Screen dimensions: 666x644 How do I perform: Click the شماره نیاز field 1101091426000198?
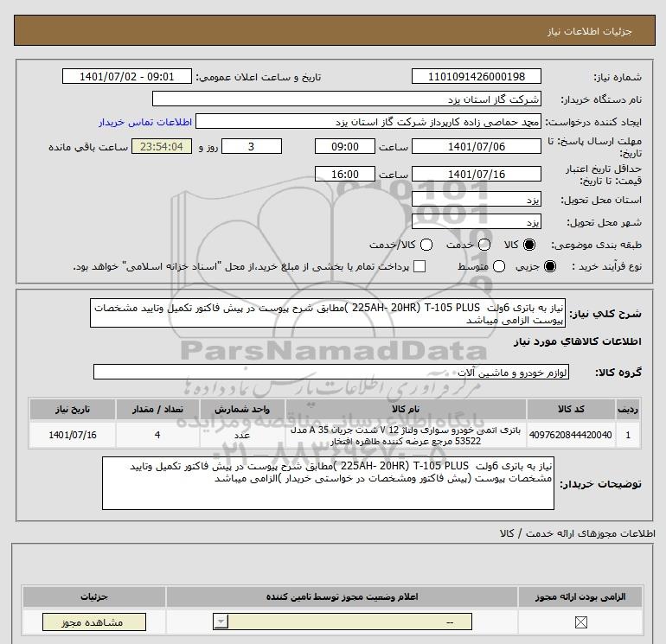click(476, 76)
